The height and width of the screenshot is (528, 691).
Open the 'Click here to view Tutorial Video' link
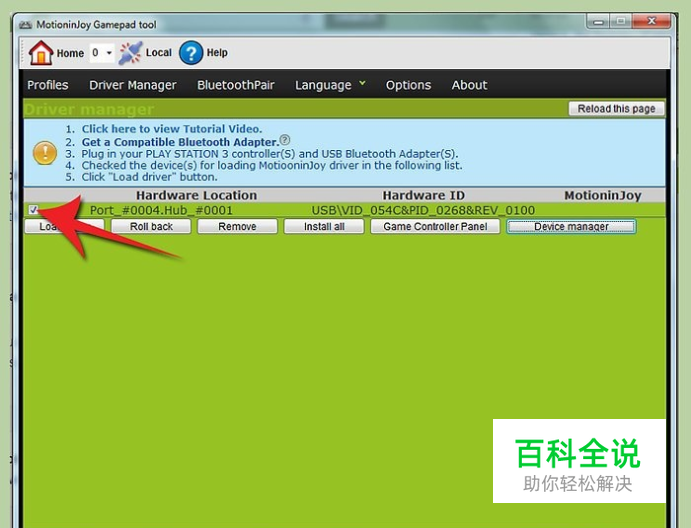pyautogui.click(x=172, y=129)
